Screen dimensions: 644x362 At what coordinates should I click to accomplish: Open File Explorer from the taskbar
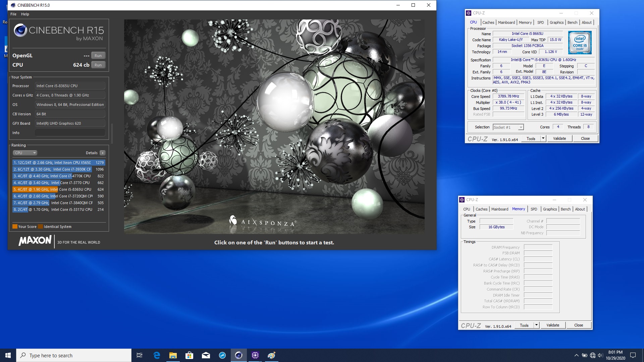click(173, 355)
